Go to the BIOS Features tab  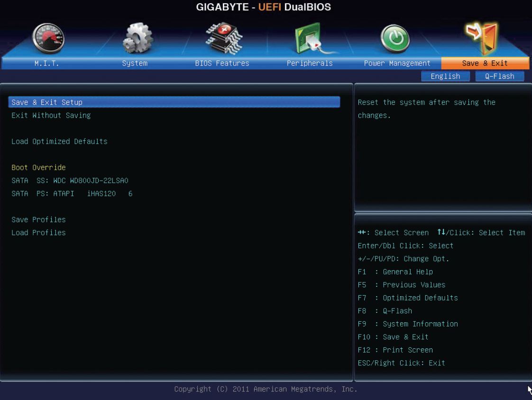tap(222, 64)
